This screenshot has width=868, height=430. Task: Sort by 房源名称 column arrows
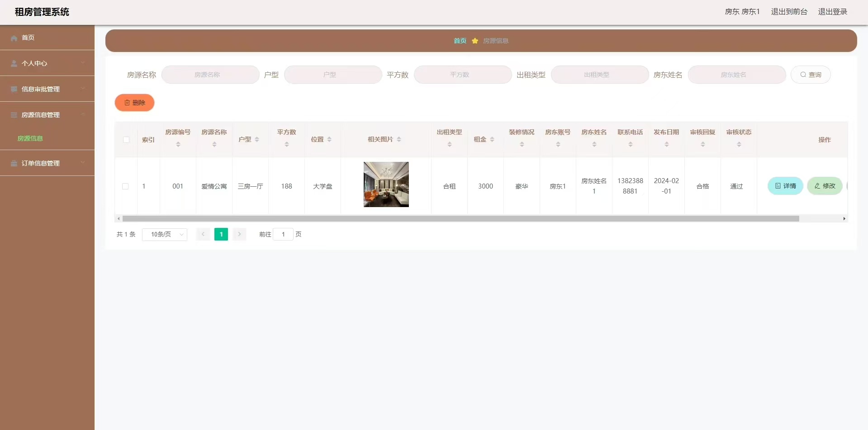[214, 144]
